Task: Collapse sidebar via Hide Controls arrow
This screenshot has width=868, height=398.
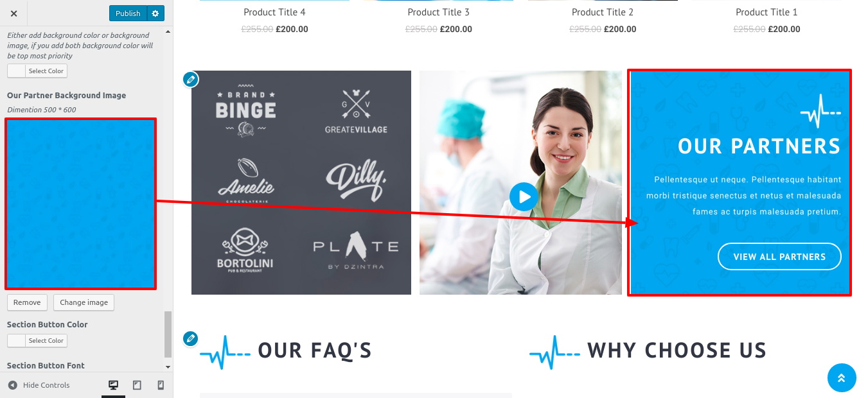Action: (x=12, y=385)
